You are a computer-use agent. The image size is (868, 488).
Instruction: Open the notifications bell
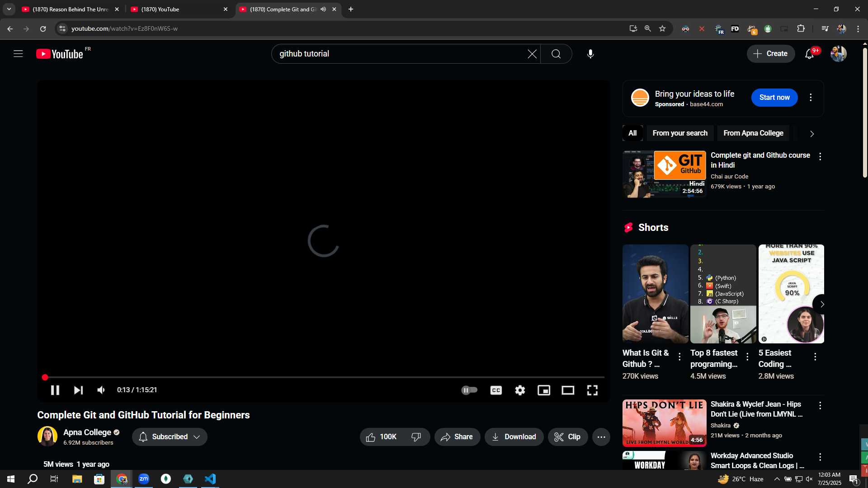[x=809, y=54]
